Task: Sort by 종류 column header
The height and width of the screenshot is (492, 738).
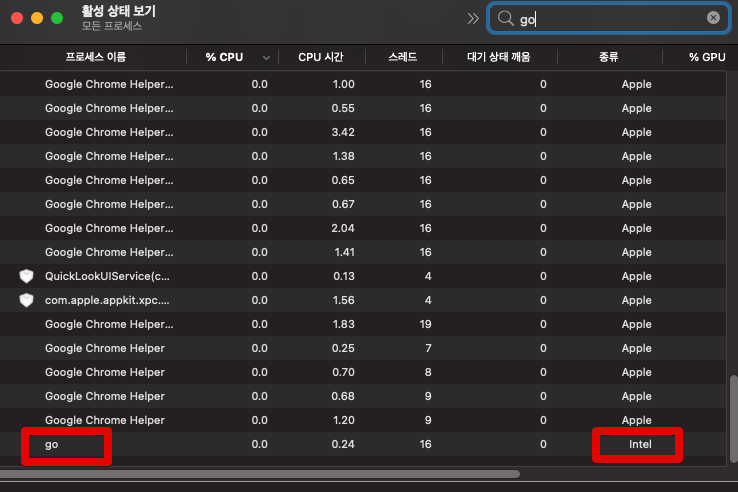Action: pyautogui.click(x=609, y=57)
